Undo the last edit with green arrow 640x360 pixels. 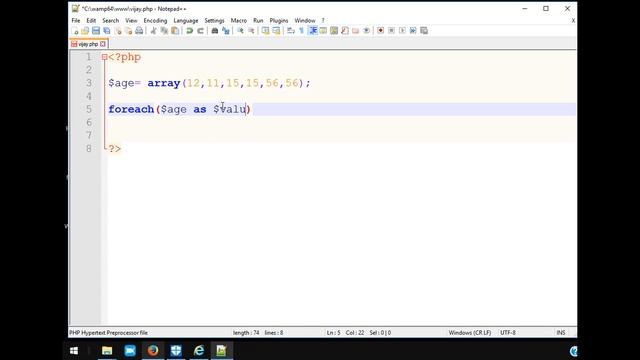click(x=189, y=31)
